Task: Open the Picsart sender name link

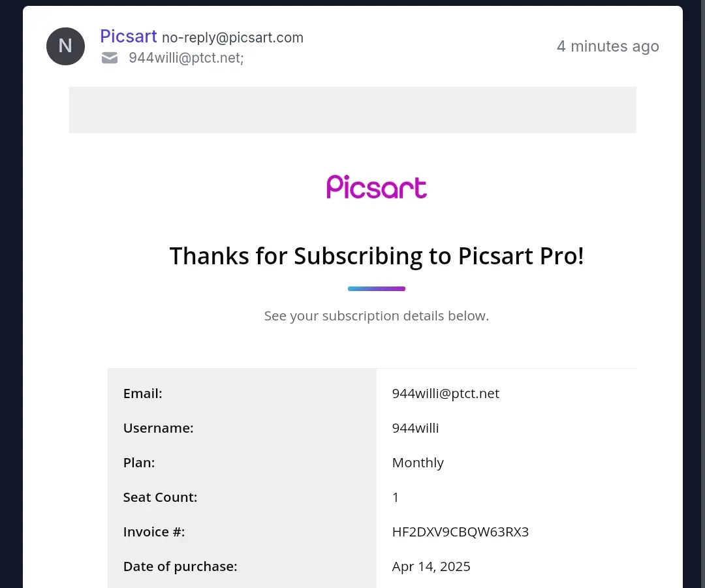Action: [128, 37]
